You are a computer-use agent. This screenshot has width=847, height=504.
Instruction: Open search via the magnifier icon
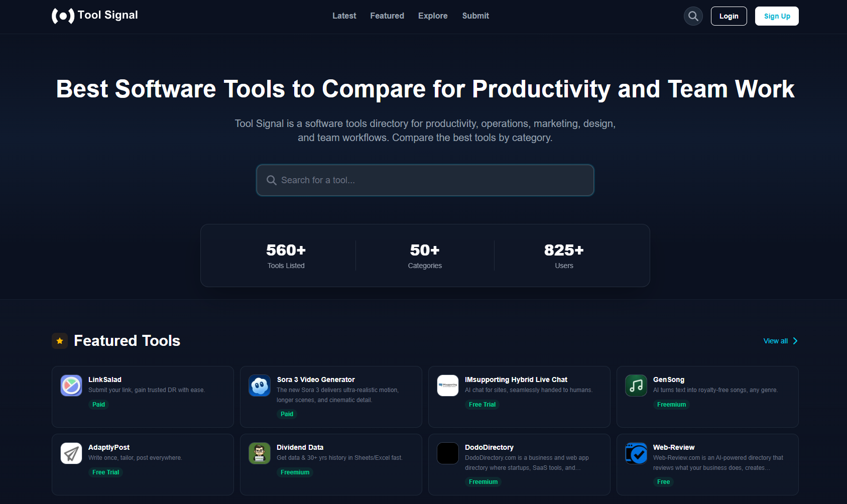click(693, 16)
